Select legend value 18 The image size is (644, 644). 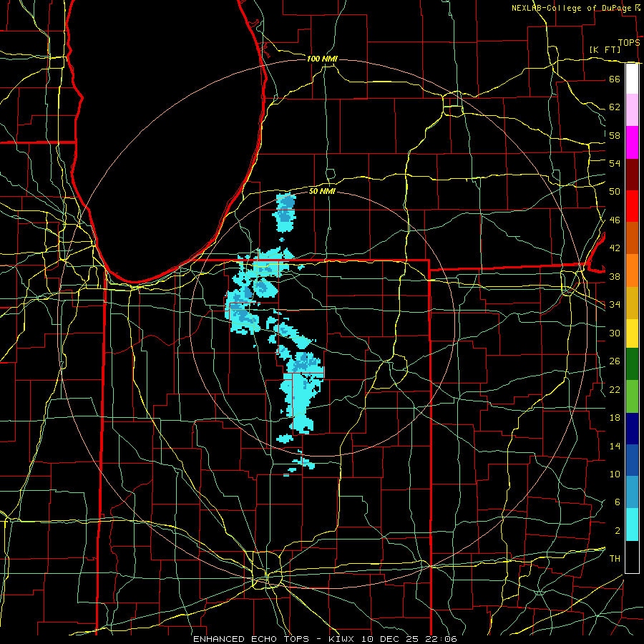point(615,418)
